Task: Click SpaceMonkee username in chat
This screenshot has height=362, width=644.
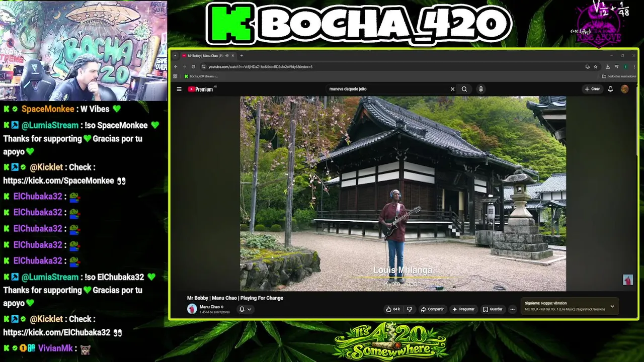Action: [x=48, y=109]
